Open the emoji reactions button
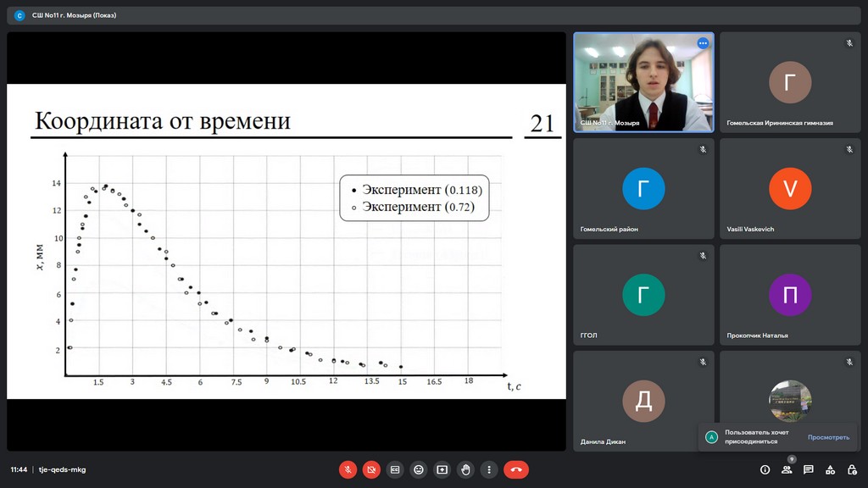868x488 pixels. (419, 469)
